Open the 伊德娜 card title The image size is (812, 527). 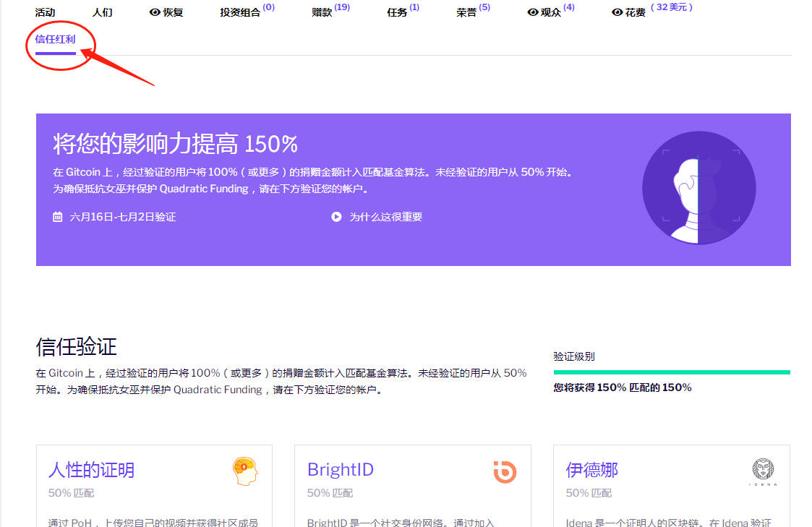[592, 470]
